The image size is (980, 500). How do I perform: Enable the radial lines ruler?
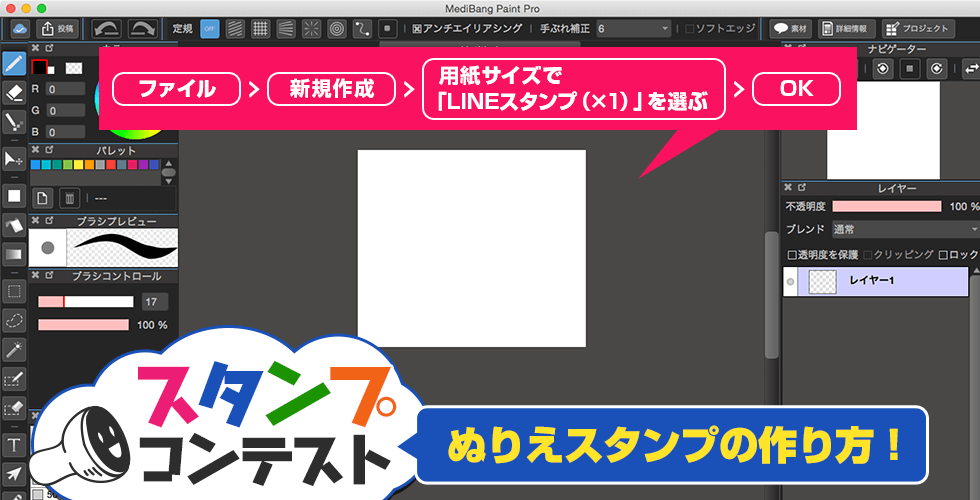(x=311, y=29)
